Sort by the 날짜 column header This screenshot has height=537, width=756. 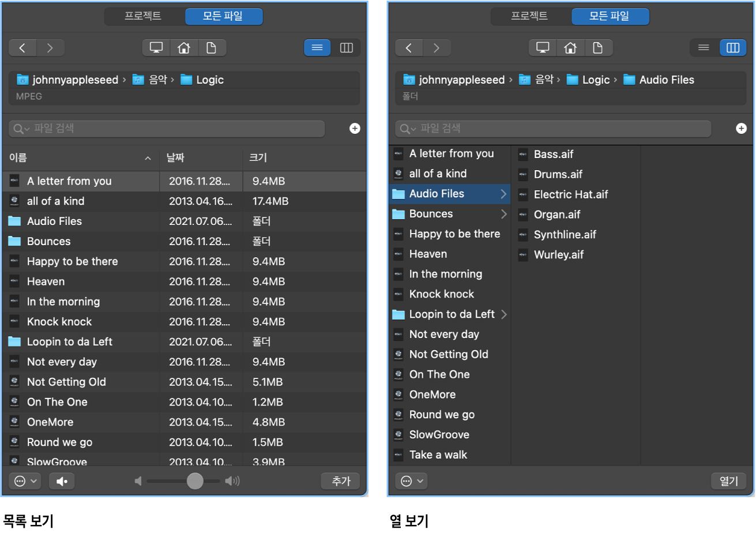[x=201, y=158]
